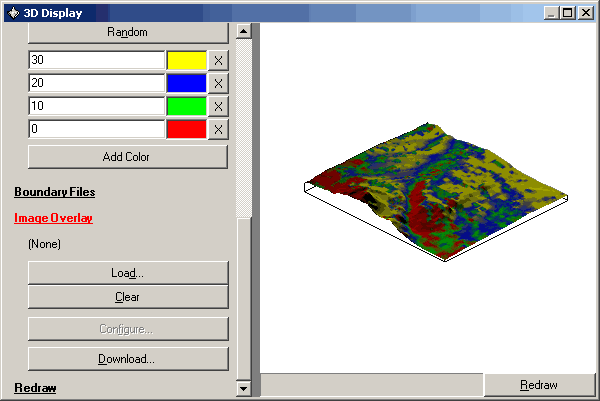Screen dimensions: 600x401
Task: Click the 3D terrain model view
Action: [x=435, y=191]
